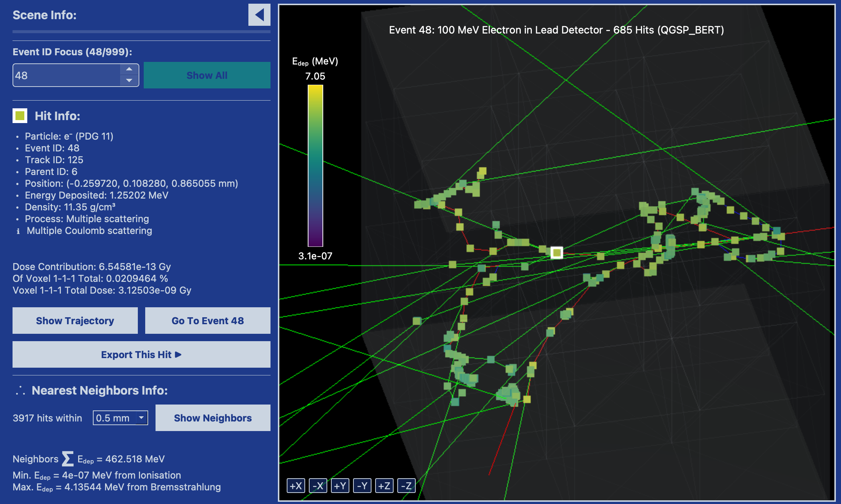Collapse the Scene Info side panel

click(259, 15)
